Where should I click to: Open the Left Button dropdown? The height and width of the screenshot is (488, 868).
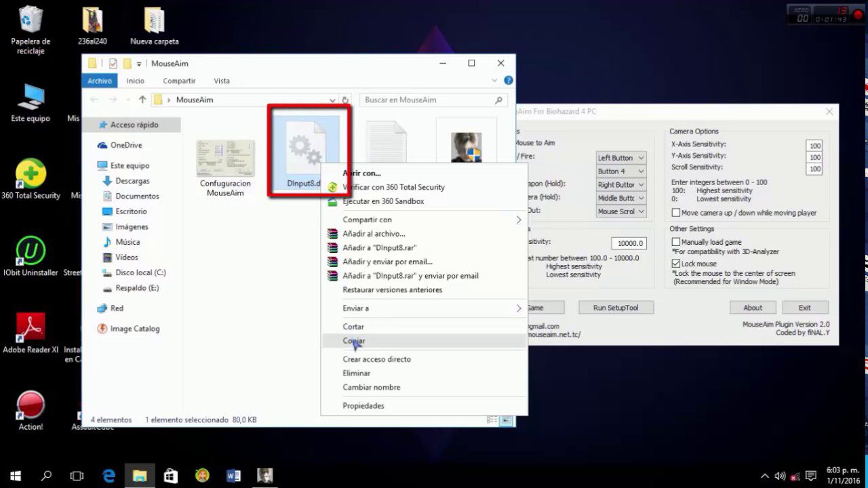620,158
